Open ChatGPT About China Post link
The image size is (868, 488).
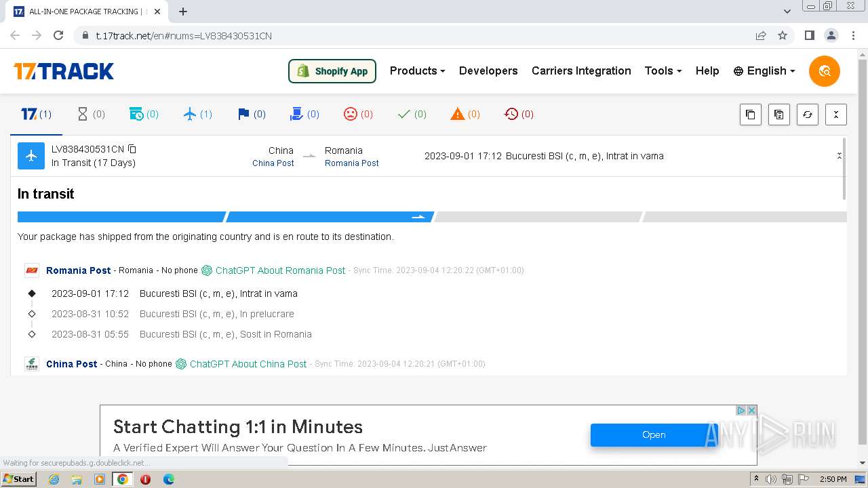[241, 364]
